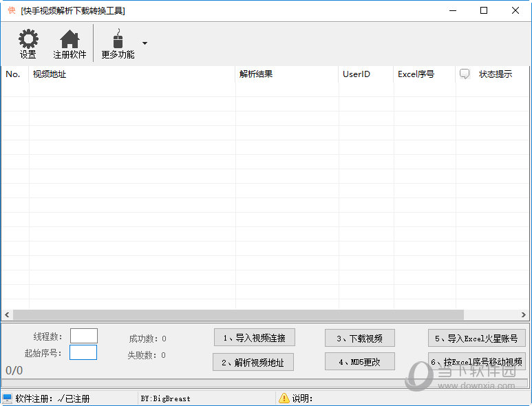The image size is (532, 406).
Task: Minimize the 快手视频解析下载转换工具 window
Action: (x=453, y=10)
